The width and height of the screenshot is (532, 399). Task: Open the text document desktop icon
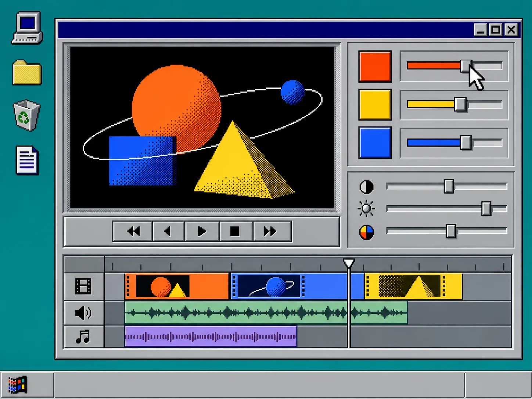tap(27, 160)
